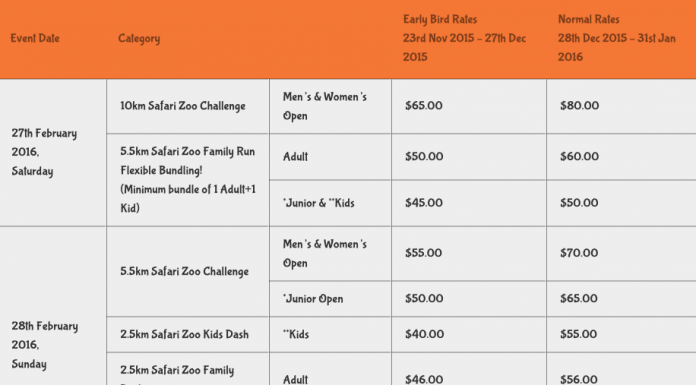Click the Junior & Kids category cell
This screenshot has height=385, width=696.
click(330, 203)
